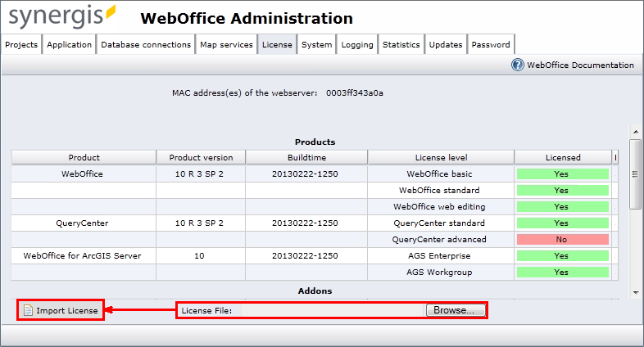
Task: Click the Browse... button
Action: (x=454, y=310)
